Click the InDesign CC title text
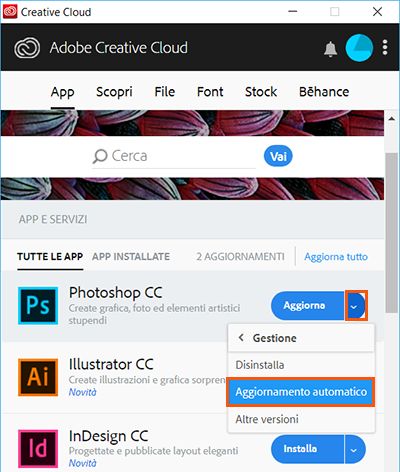 (108, 436)
